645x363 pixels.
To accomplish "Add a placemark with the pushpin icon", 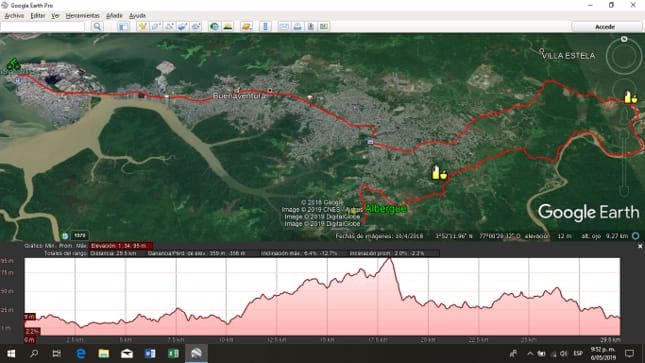I will pos(142,27).
